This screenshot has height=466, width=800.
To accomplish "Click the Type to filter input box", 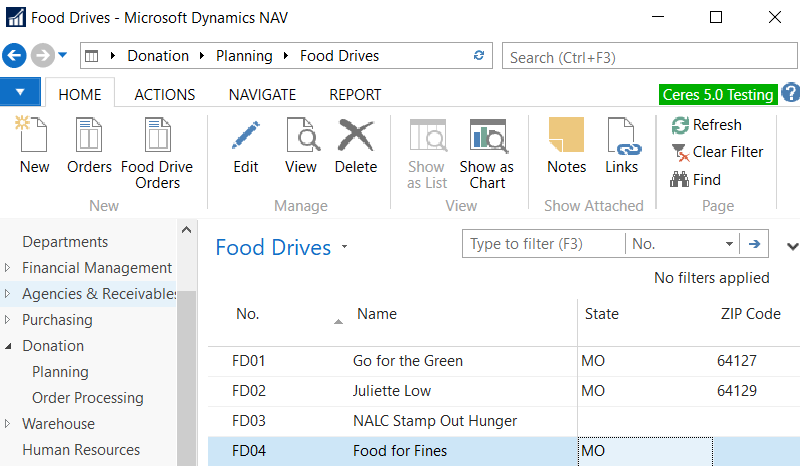I will click(x=543, y=244).
